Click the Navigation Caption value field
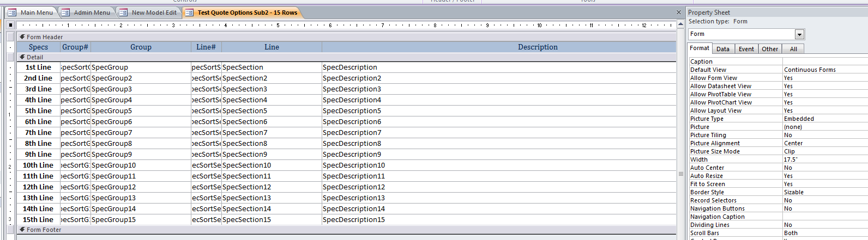The width and height of the screenshot is (868, 240). tap(825, 217)
